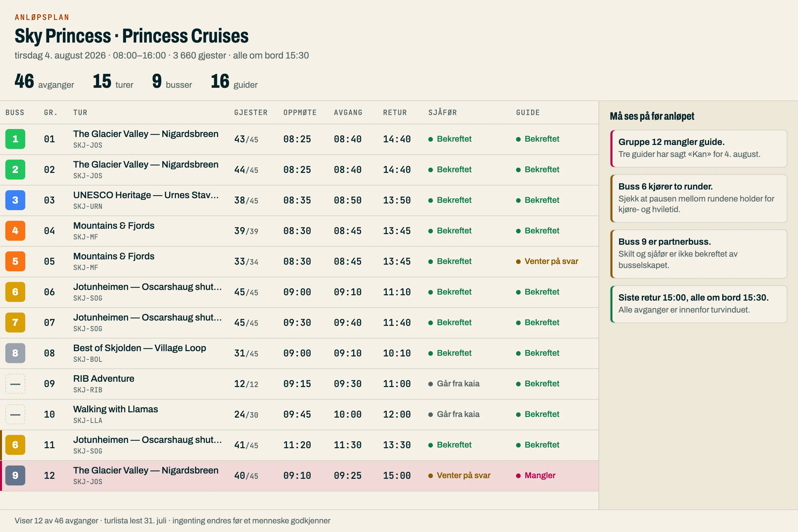Open the 'Siste retur 15:00' card
The image size is (798, 532).
click(698, 304)
